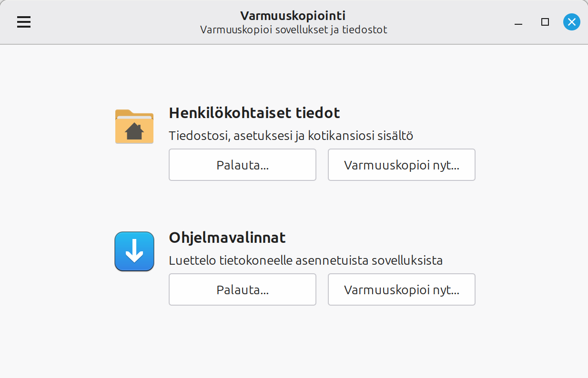
Task: Maximize the Varmuuskopiointi window
Action: coord(545,22)
